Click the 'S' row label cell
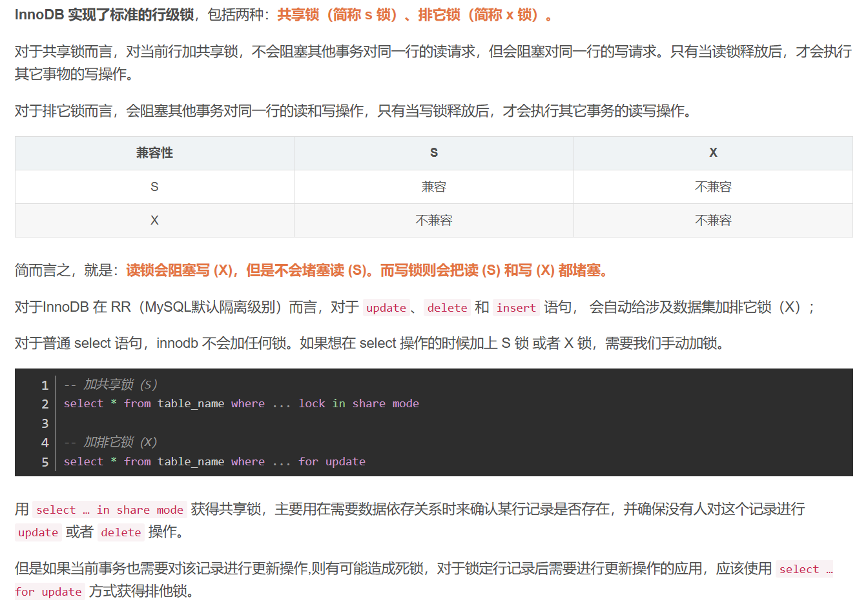Screen dimensions: 868x606 tap(154, 187)
